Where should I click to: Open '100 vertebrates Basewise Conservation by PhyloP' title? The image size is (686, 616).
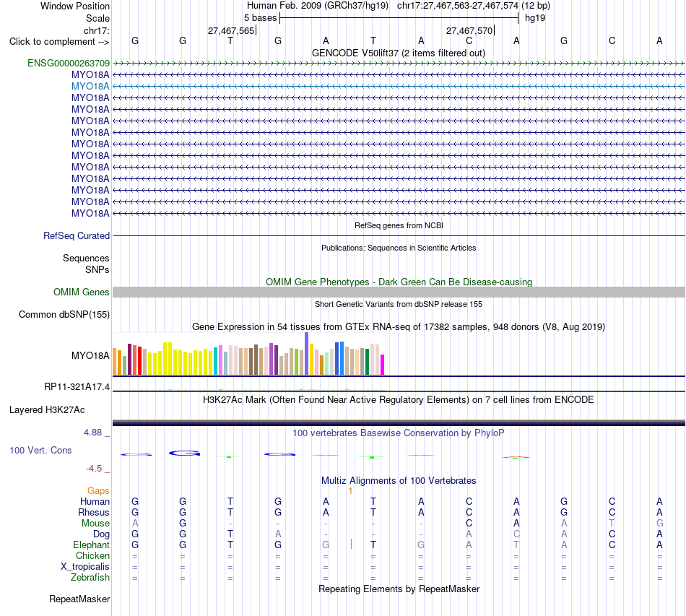click(399, 433)
